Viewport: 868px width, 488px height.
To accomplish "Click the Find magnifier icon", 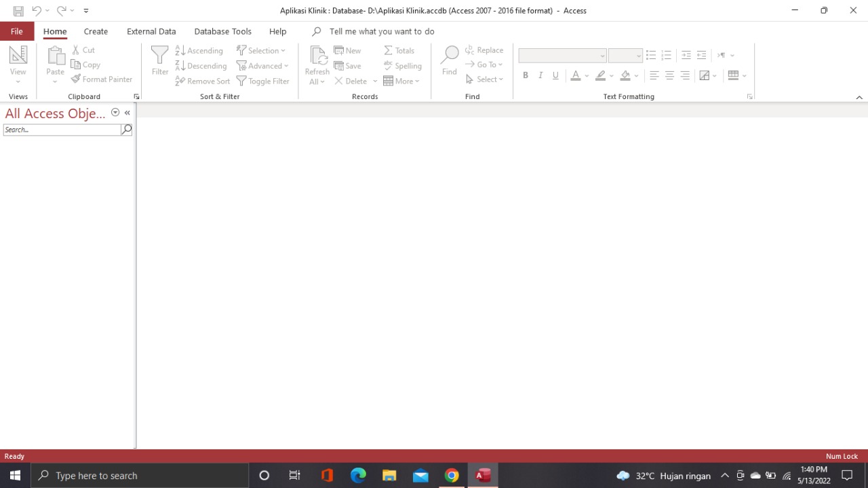I will [450, 55].
